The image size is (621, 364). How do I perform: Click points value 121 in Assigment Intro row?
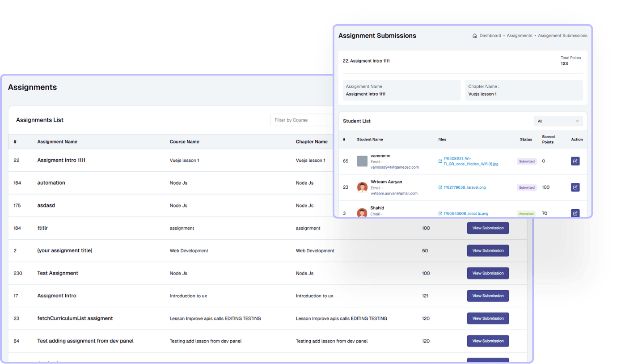(x=426, y=296)
